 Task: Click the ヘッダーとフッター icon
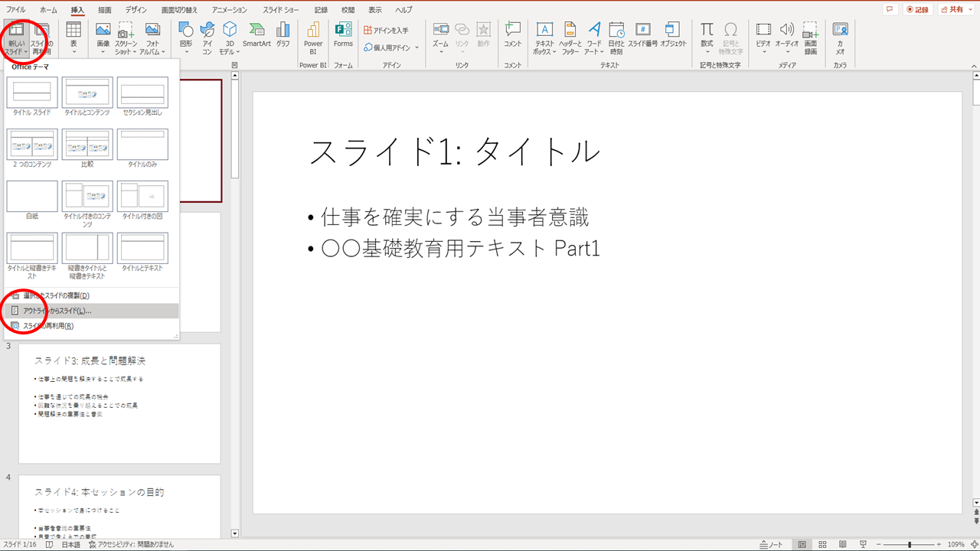[x=570, y=38]
